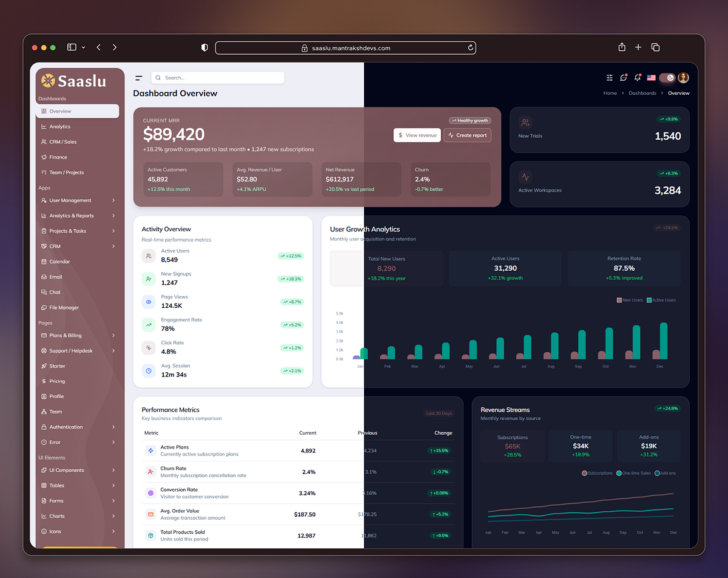Screen dimensions: 728x578
Task: Open Charts icon in sidebar
Action: coord(44,516)
